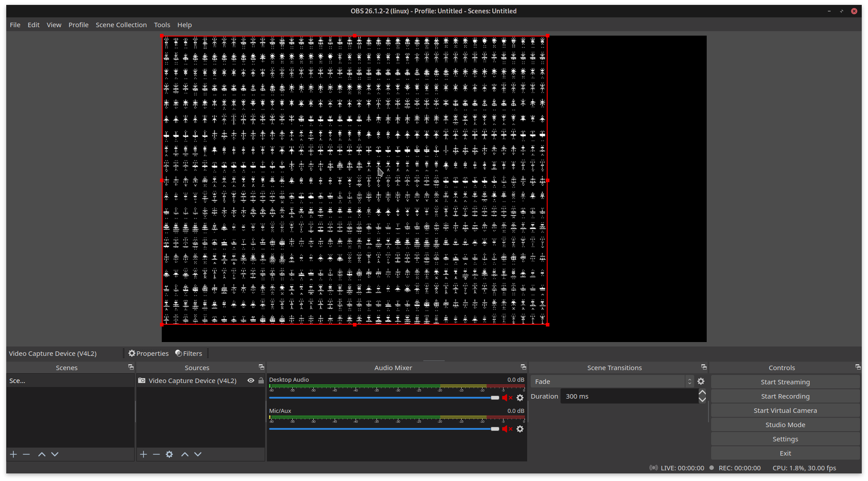Click the recording status dot icon
The image size is (868, 481).
712,468
